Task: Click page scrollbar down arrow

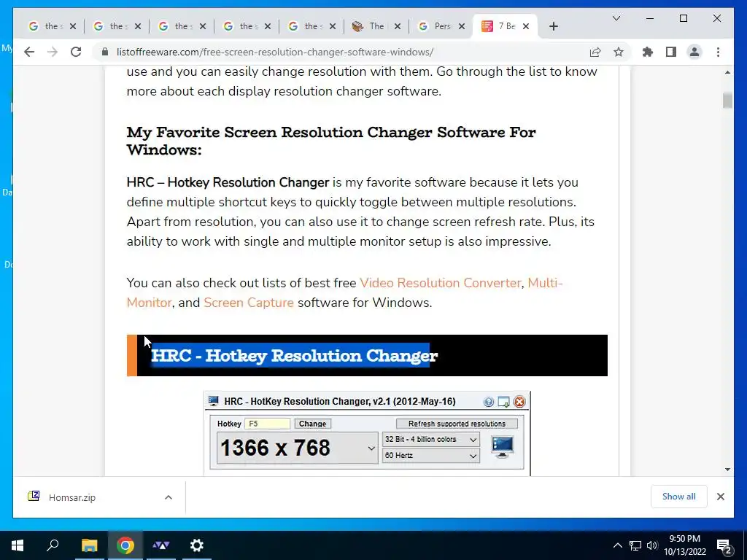Action: click(x=727, y=469)
